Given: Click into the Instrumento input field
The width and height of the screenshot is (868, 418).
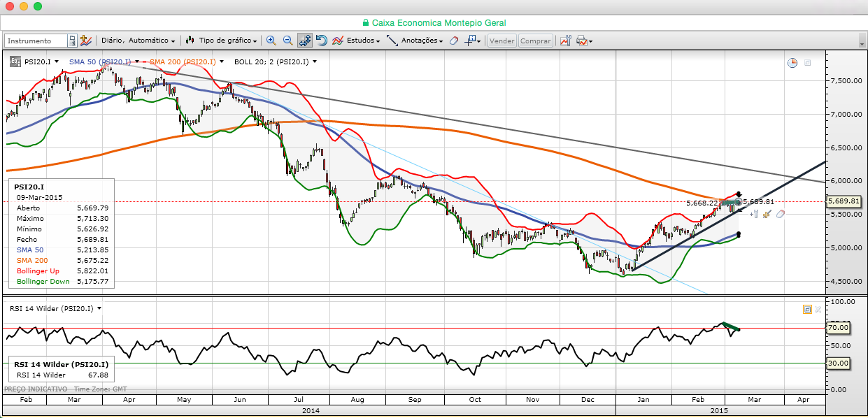Looking at the screenshot, I should (36, 41).
